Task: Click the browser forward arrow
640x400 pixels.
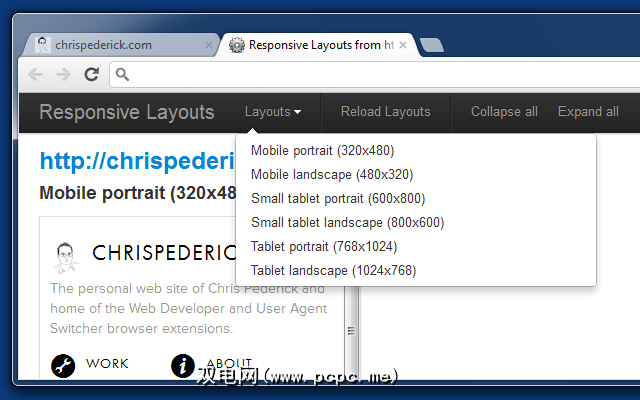Action: (x=63, y=74)
